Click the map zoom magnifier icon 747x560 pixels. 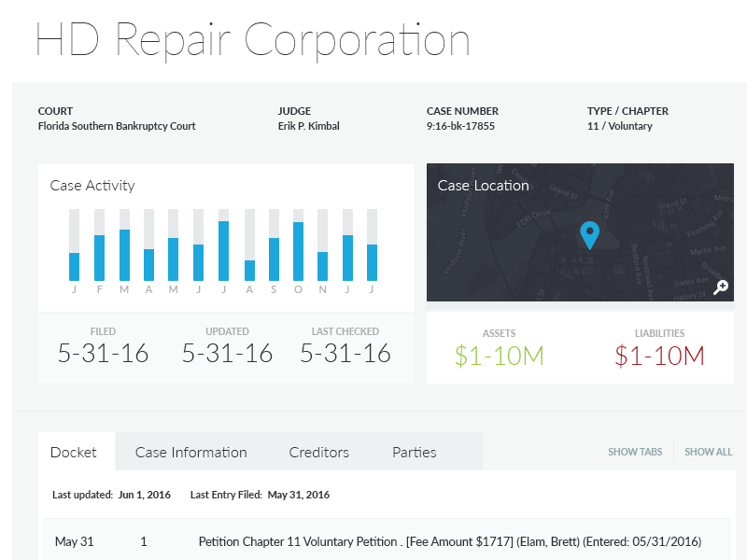coord(721,287)
